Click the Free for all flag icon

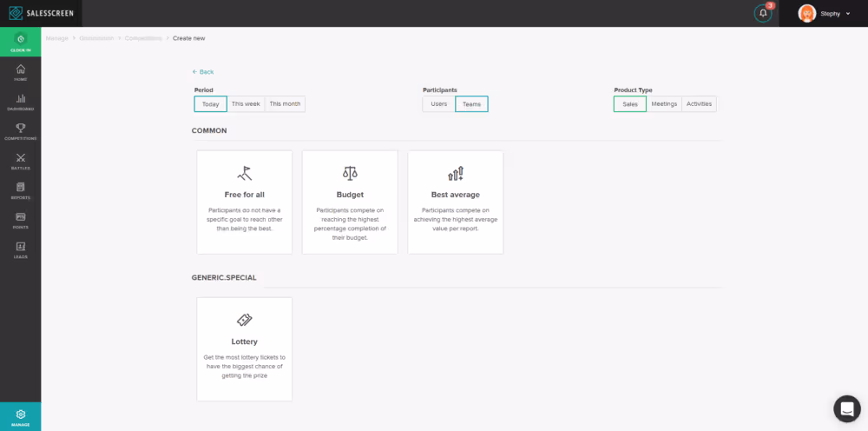244,174
